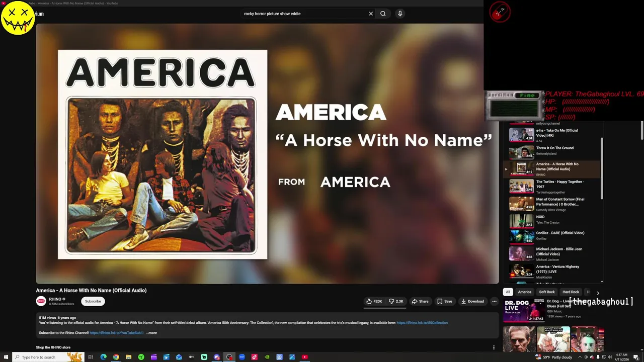Open the RHINO channel avatar
Viewport: 644px width, 362px height.
pos(41,301)
